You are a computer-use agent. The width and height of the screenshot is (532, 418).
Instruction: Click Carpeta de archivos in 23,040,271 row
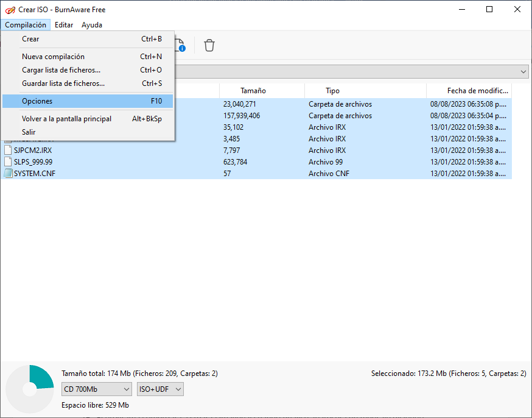(x=340, y=104)
